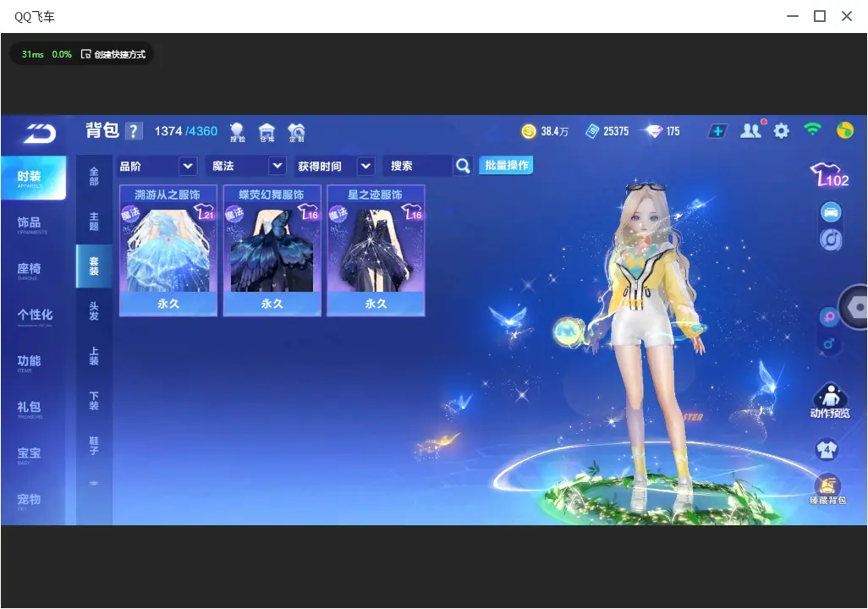Select the 星之迹服饰 outfit card

pos(376,250)
